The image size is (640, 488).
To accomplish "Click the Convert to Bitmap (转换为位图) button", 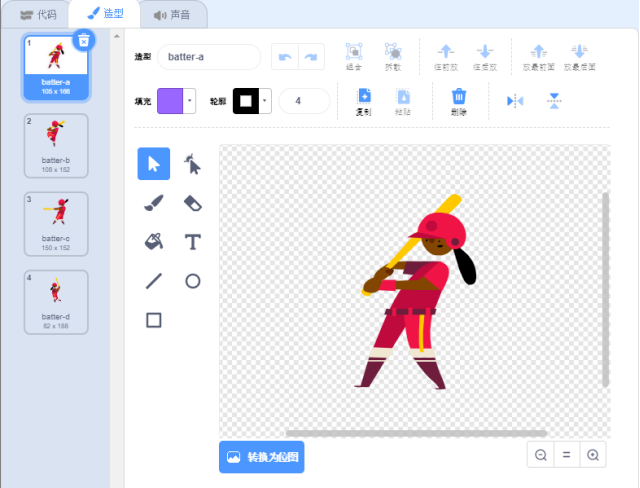I will tap(262, 457).
